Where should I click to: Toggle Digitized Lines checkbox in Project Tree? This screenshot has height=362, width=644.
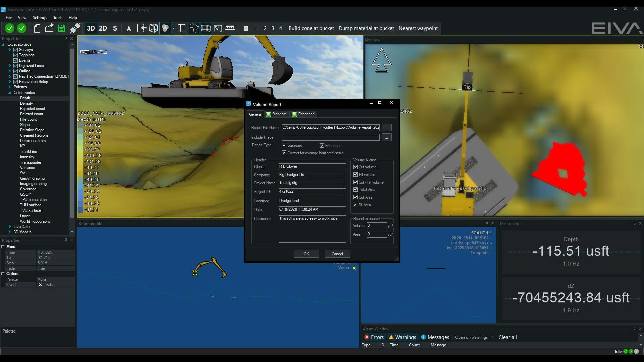(15, 66)
